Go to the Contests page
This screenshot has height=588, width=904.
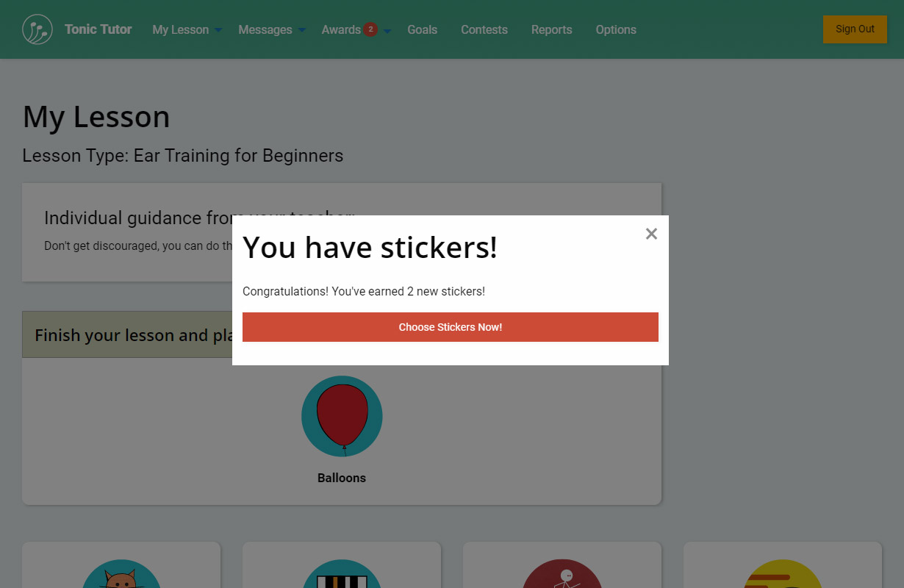[x=484, y=29]
